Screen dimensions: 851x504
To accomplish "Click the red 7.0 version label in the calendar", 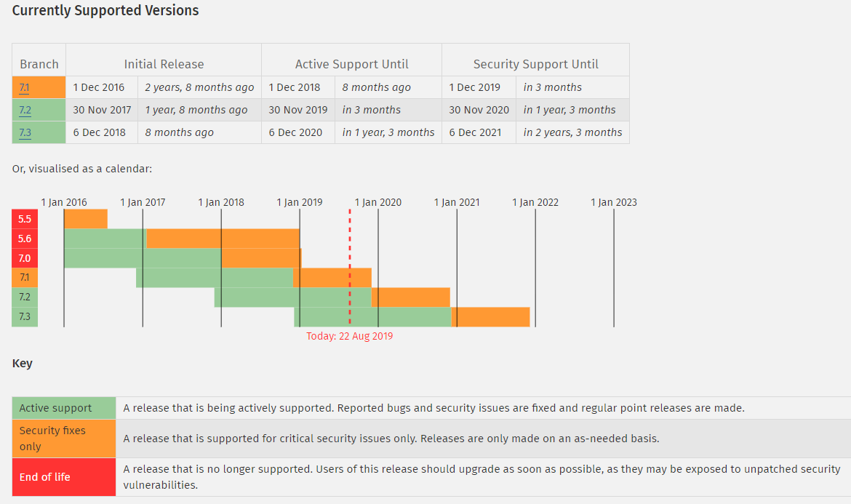I will pos(25,258).
